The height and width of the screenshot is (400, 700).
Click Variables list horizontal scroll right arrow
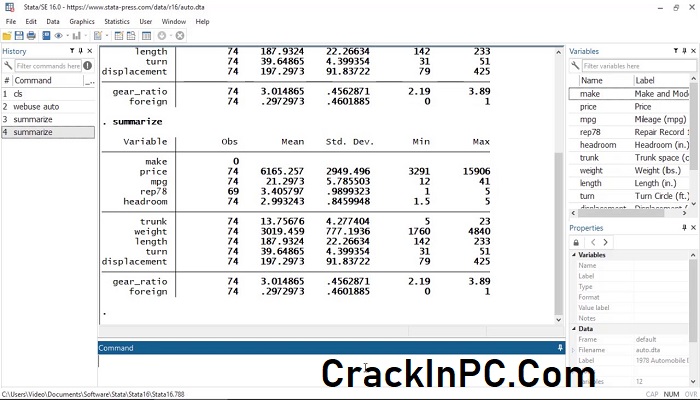[684, 213]
